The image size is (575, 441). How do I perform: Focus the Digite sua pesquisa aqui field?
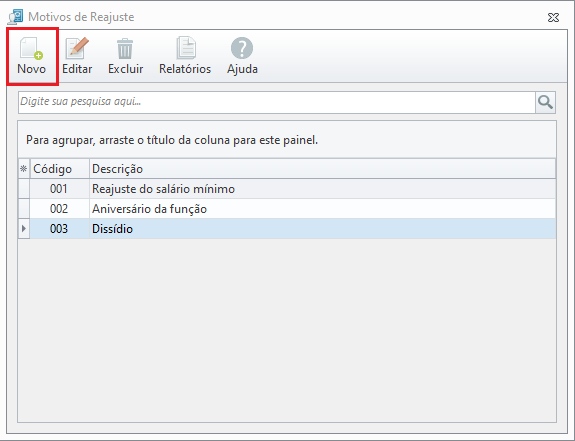(277, 102)
